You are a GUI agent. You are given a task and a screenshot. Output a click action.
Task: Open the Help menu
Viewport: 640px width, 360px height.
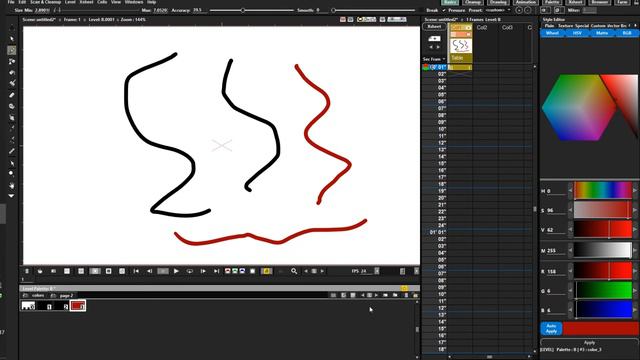point(151,2)
